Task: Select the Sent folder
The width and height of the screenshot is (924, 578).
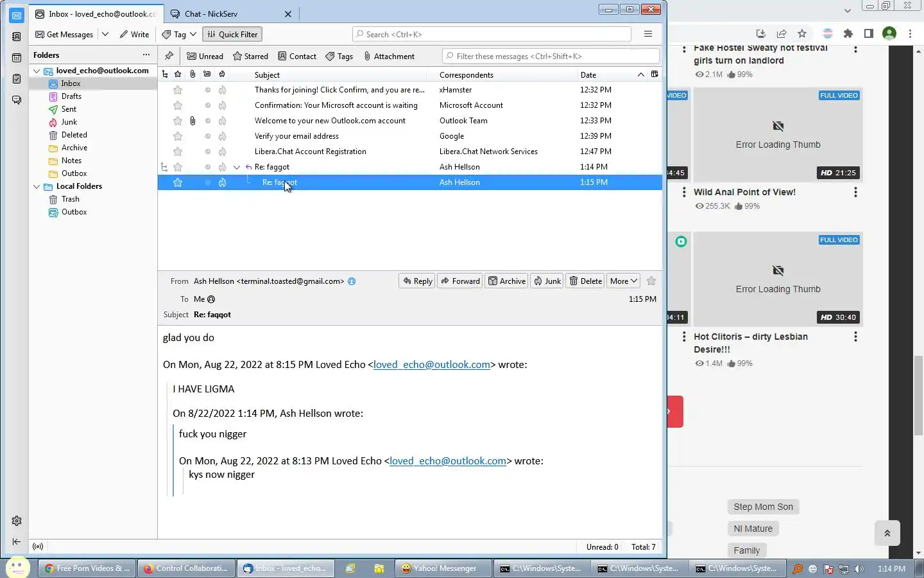Action: pyautogui.click(x=69, y=109)
